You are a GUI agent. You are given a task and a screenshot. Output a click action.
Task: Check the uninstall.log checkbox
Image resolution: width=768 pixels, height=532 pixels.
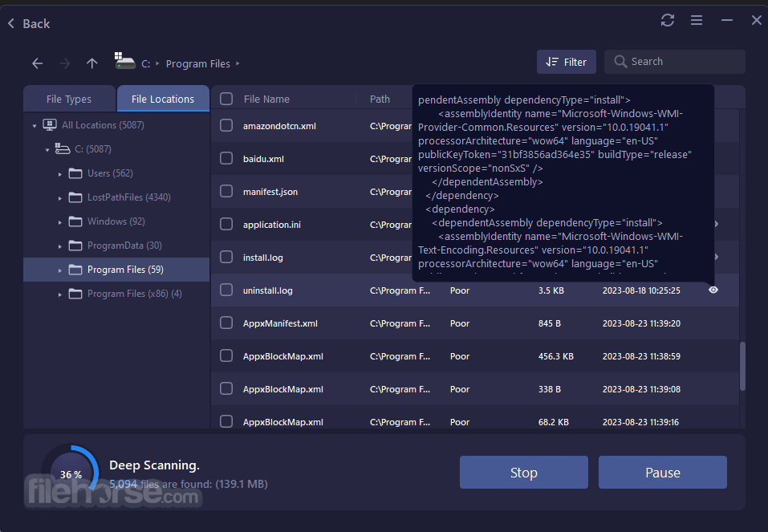click(x=226, y=290)
